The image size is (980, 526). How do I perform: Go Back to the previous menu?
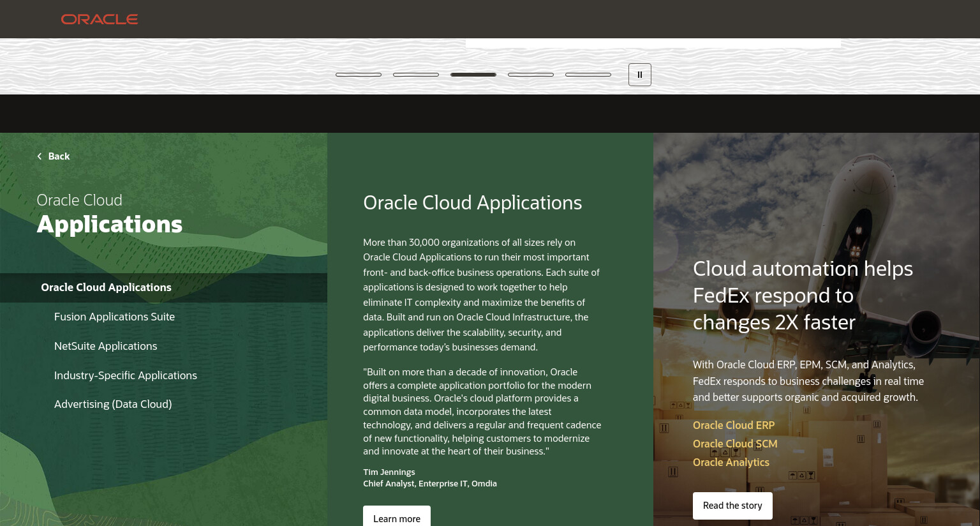coord(54,156)
